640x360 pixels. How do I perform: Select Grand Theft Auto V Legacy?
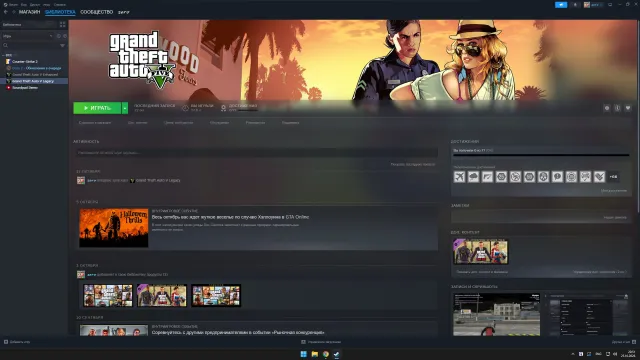pyautogui.click(x=34, y=81)
